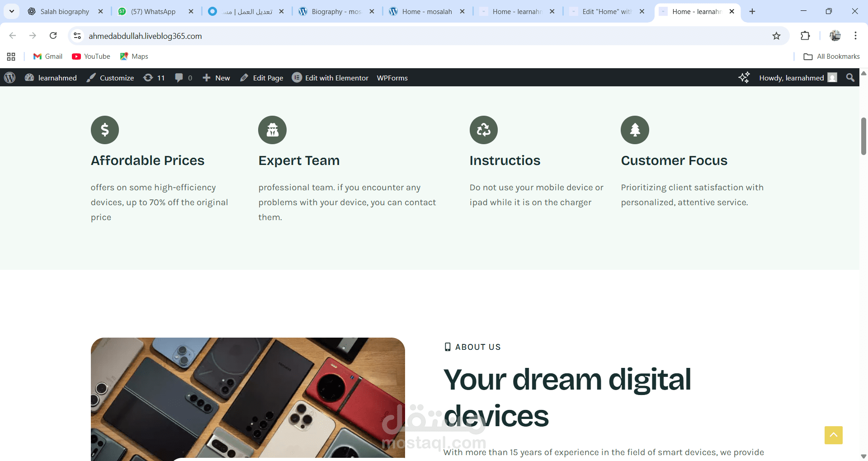Go forward to next page
Viewport: 868px width, 461px height.
33,35
